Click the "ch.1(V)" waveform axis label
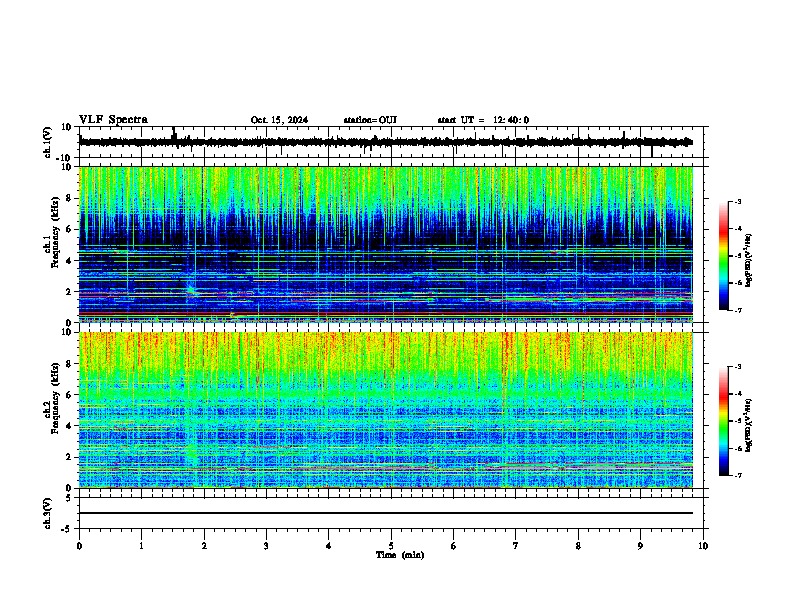This screenshot has width=792, height=612. [x=48, y=142]
